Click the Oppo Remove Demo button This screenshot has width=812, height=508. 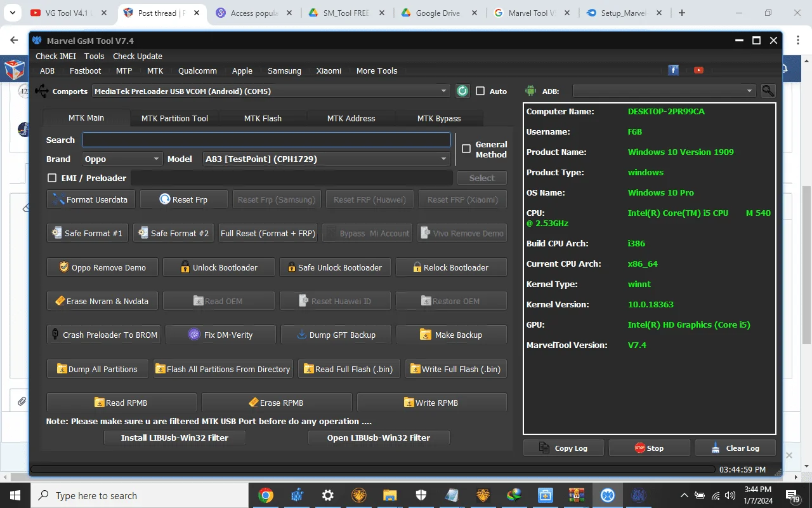click(x=102, y=267)
